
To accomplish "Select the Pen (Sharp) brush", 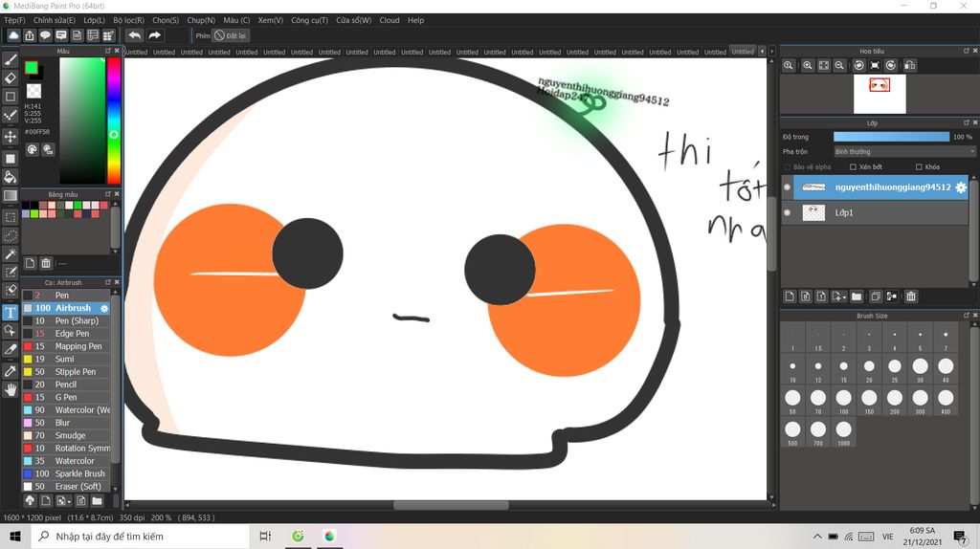I will click(66, 321).
